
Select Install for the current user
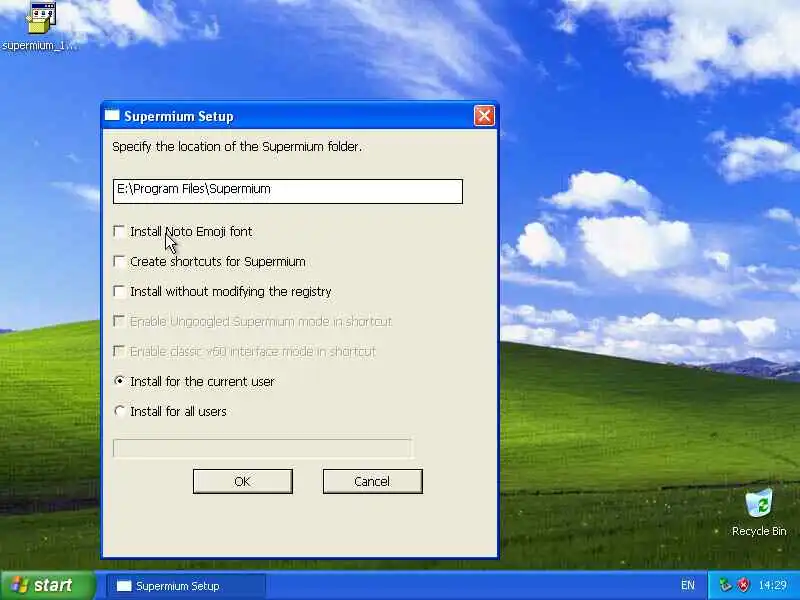119,381
